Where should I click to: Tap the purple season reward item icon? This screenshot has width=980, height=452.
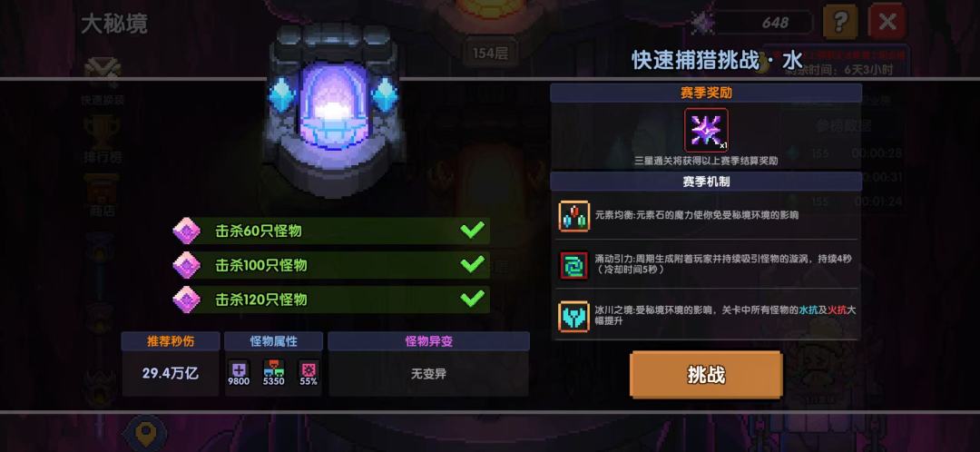tap(706, 130)
